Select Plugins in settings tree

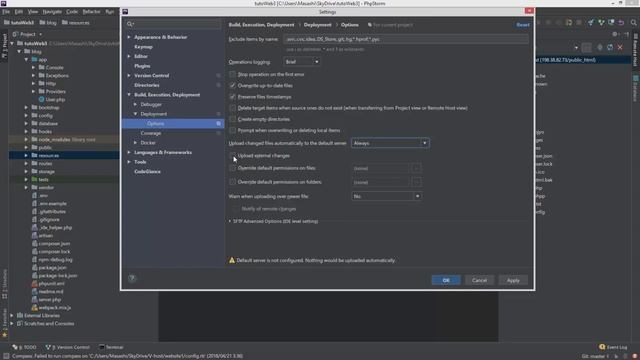pyautogui.click(x=142, y=66)
